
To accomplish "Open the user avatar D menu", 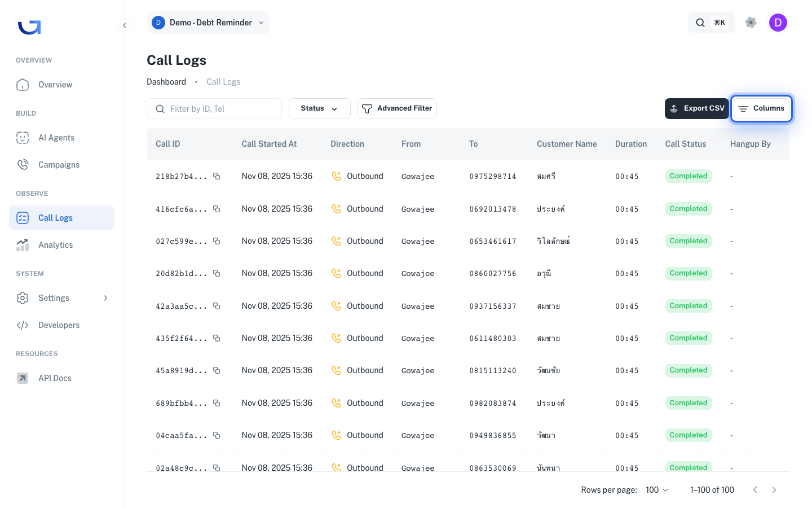I will 778,23.
